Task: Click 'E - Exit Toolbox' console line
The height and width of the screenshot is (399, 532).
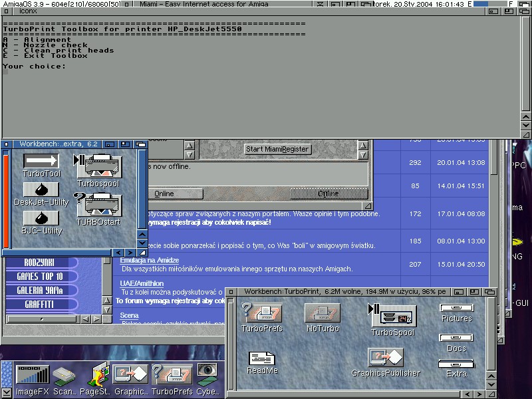Action: [45, 56]
